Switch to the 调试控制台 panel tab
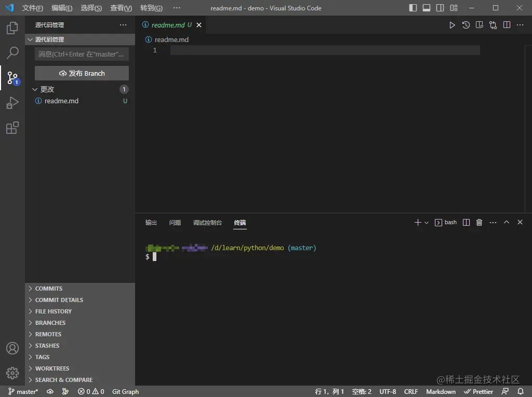Screen dimensions: 532x397 [x=207, y=223]
